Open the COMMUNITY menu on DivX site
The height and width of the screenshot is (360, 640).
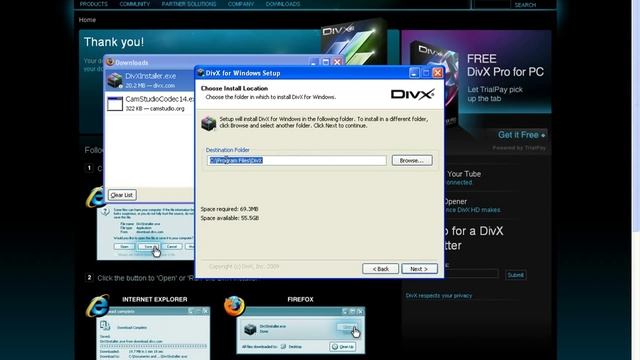135,4
